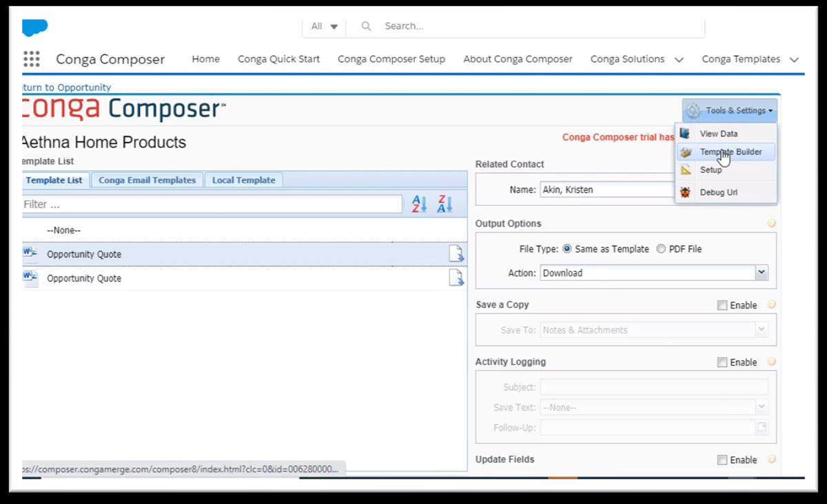
Task: Click help bulb beside Activity Logging
Action: [x=772, y=361]
